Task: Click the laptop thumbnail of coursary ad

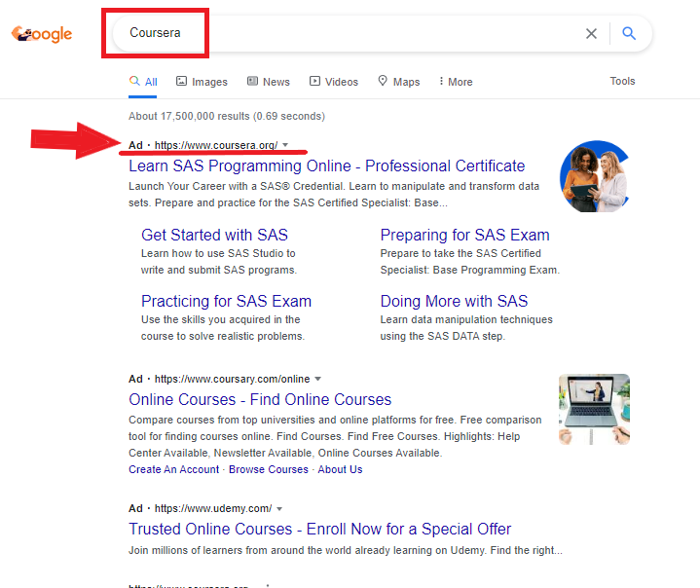Action: click(594, 410)
